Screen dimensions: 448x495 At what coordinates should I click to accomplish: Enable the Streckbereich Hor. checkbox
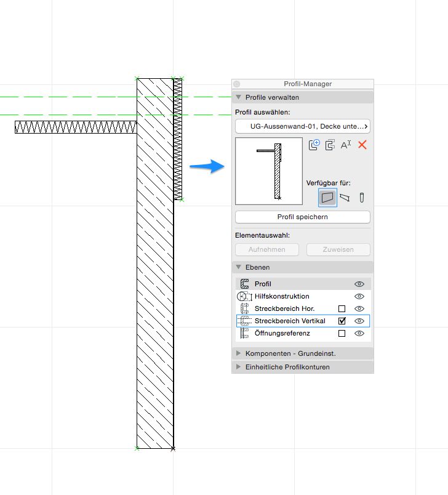point(342,308)
